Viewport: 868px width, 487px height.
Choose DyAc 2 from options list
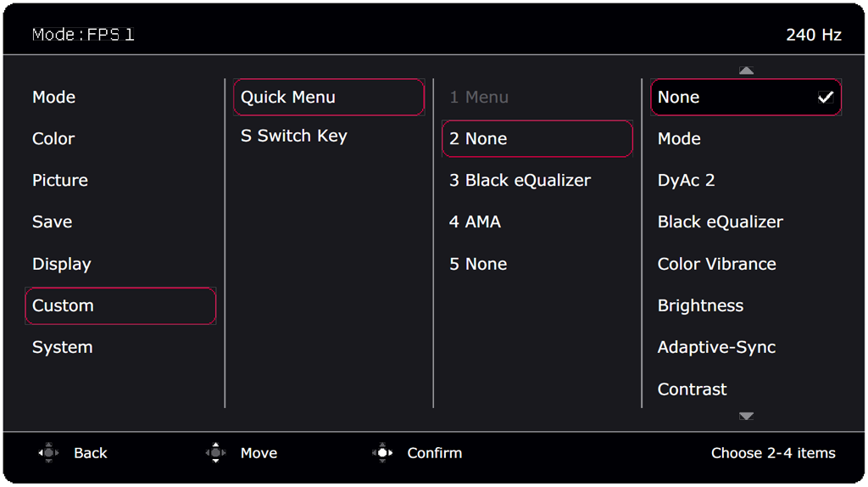pos(686,180)
